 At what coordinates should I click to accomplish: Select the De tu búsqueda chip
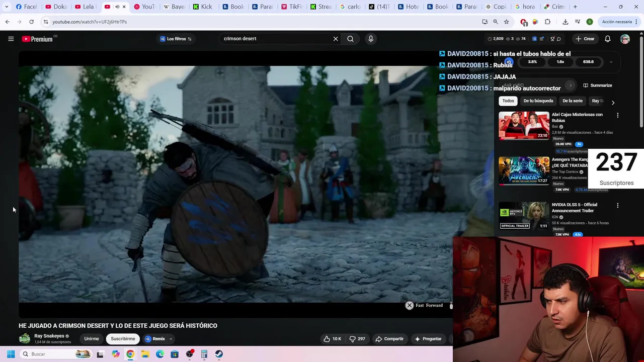(x=538, y=101)
